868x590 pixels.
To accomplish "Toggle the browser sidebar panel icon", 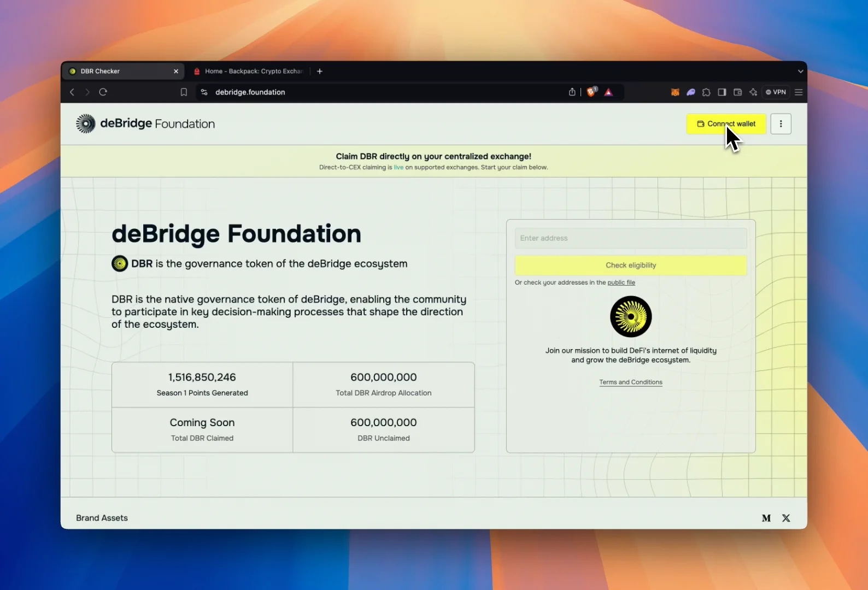I will (722, 92).
